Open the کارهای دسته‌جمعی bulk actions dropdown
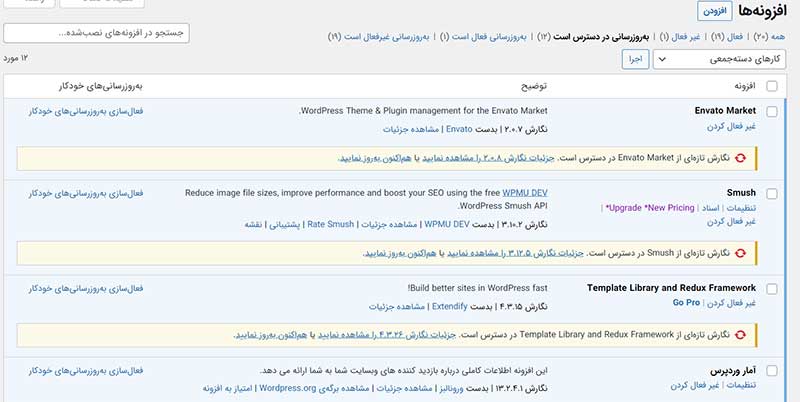 point(719,59)
